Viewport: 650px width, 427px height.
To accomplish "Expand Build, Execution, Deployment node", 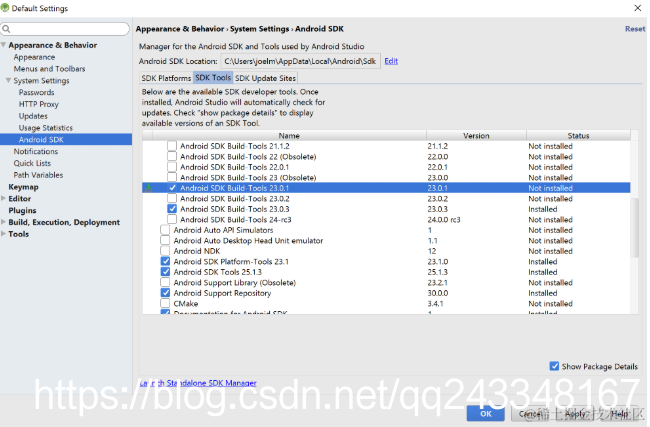I will (3, 222).
